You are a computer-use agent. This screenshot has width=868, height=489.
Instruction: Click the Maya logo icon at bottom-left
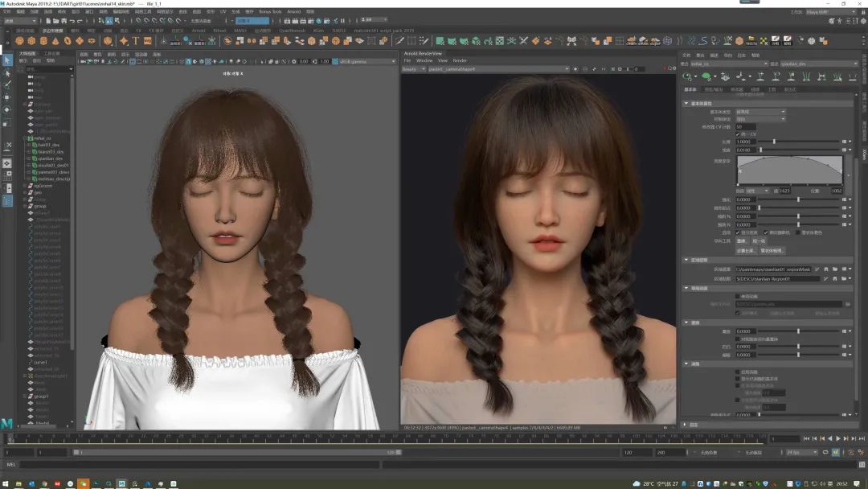pyautogui.click(x=7, y=423)
